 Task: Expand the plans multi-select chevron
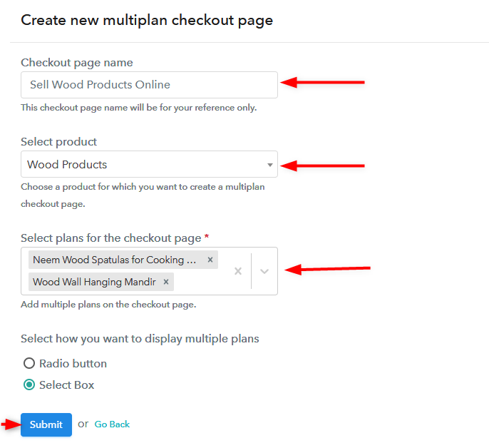[x=264, y=271]
